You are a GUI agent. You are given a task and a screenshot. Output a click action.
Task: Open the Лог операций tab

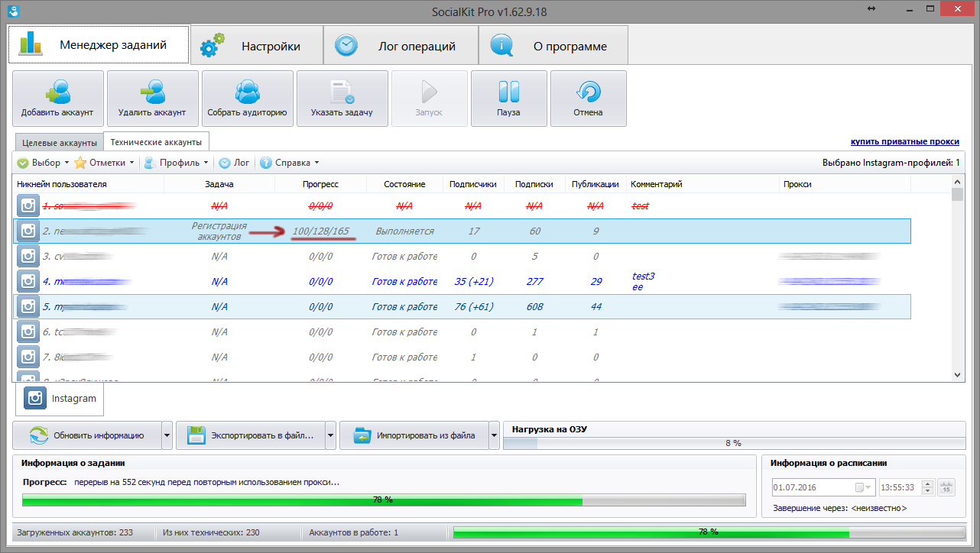pos(401,46)
